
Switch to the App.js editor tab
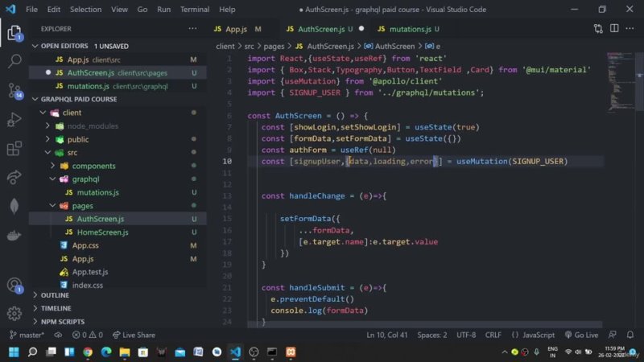tap(237, 29)
